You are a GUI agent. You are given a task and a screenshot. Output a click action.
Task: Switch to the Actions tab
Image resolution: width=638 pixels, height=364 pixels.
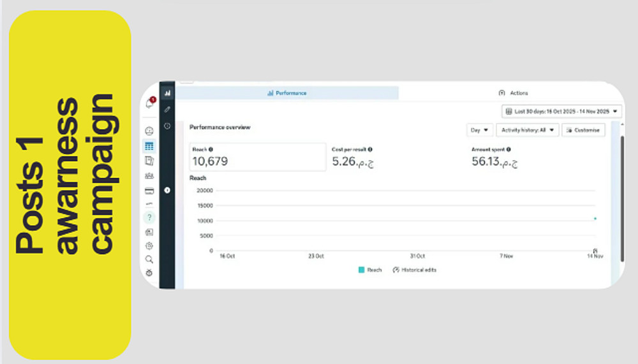point(513,93)
